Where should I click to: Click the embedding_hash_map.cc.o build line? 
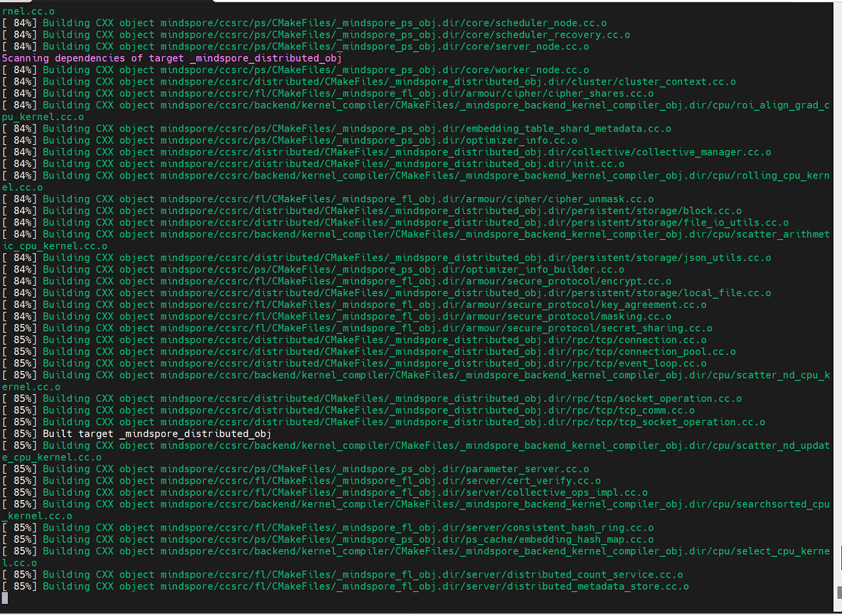328,541
